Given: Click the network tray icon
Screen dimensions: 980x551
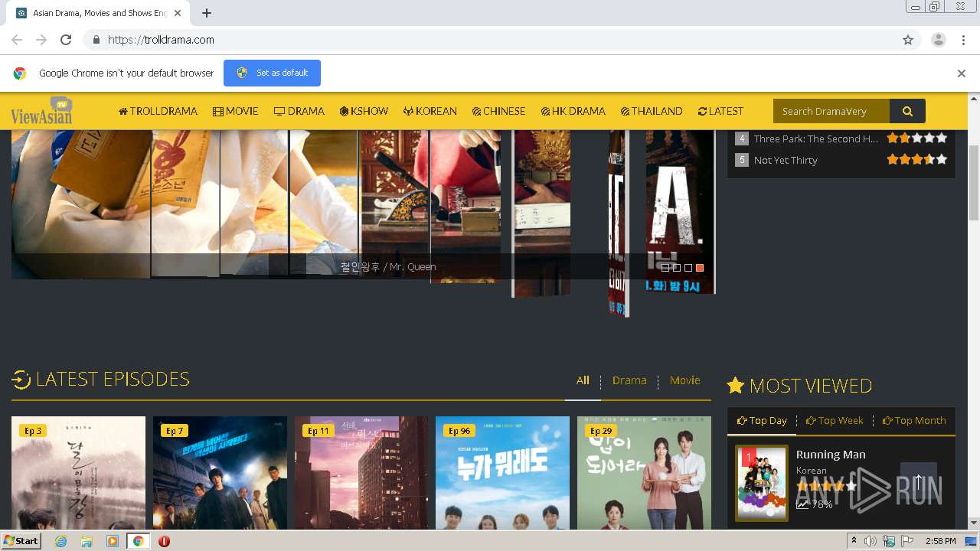Looking at the screenshot, I should tap(889, 541).
